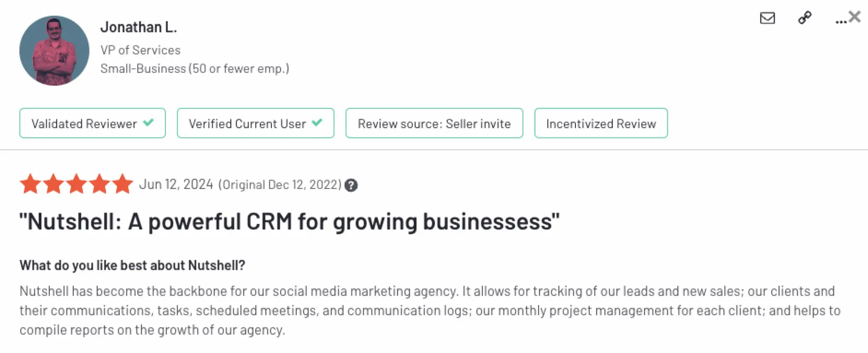
Task: Click the Verified Current User checkmark
Action: [x=317, y=123]
